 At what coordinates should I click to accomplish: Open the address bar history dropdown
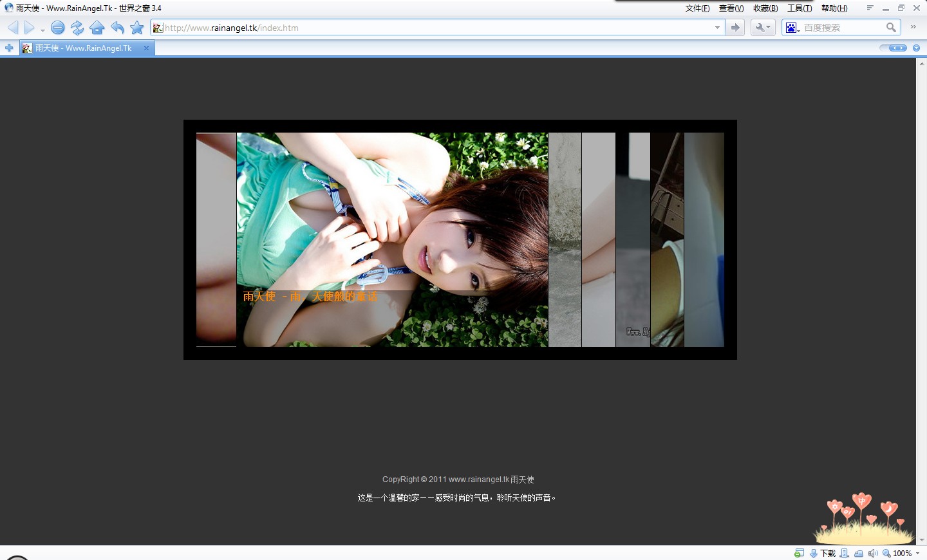716,27
